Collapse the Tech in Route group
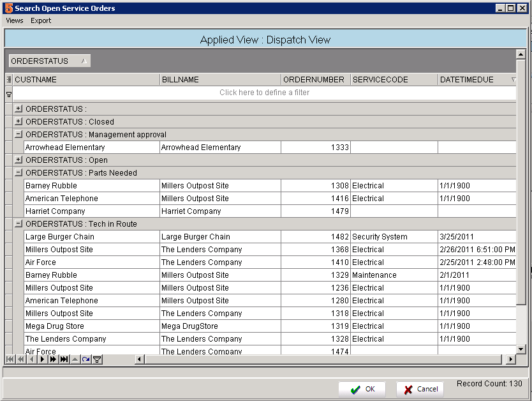Image resolution: width=532 pixels, height=401 pixels. (x=18, y=223)
